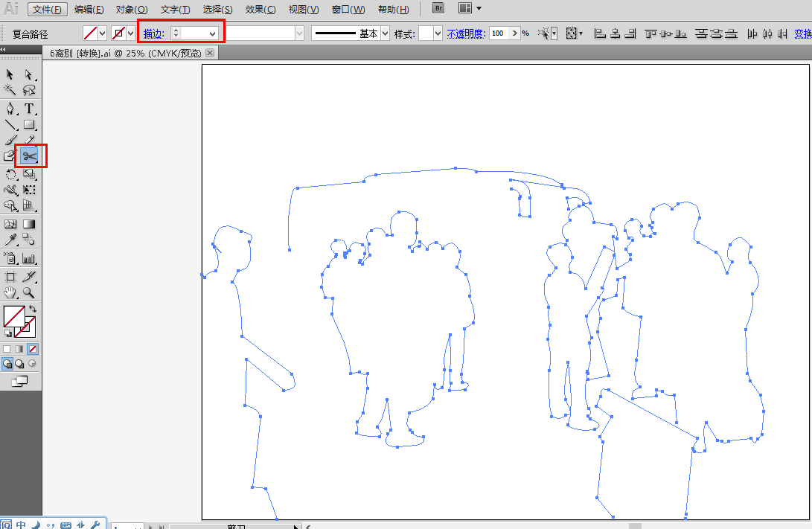Click the 描边 stroke panel link

154,33
